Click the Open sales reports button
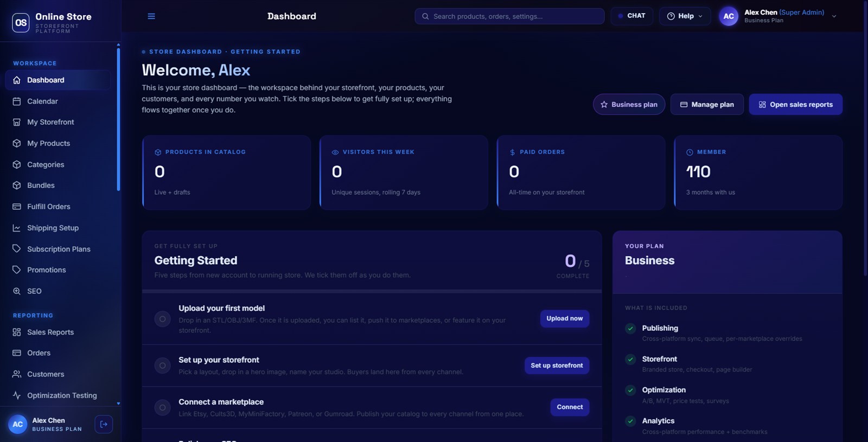Viewport: 868px width, 442px height. click(795, 105)
